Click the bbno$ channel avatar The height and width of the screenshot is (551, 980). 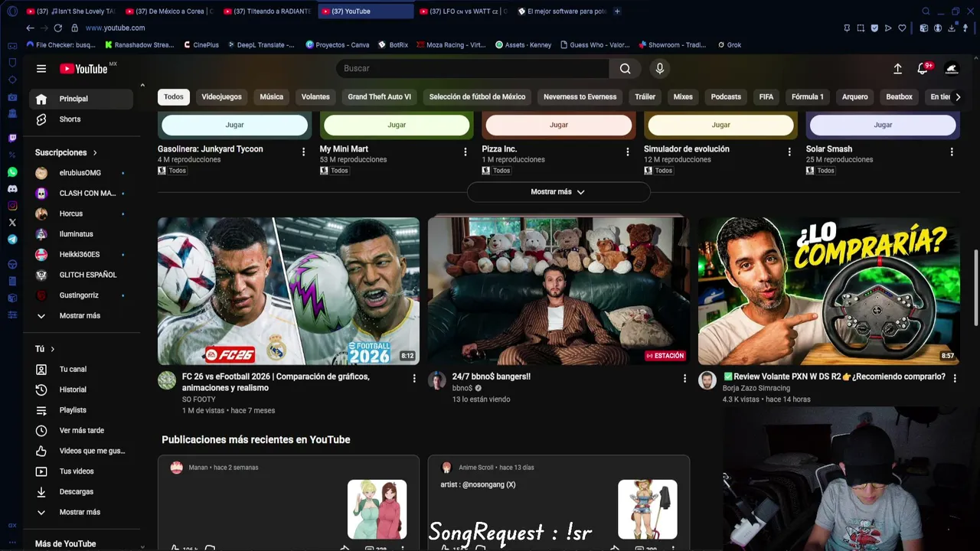[x=437, y=380]
